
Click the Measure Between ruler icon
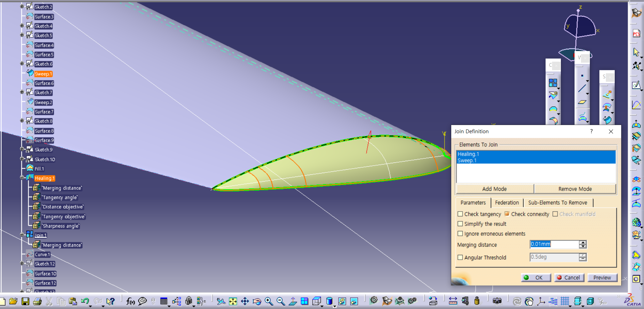click(x=453, y=301)
